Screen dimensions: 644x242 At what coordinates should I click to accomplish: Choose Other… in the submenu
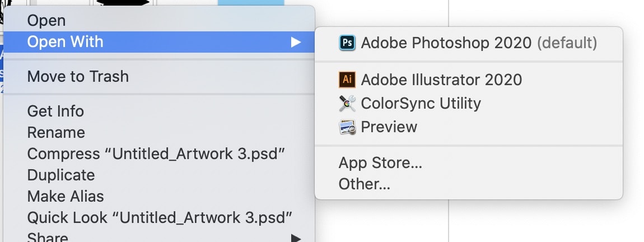469,184
